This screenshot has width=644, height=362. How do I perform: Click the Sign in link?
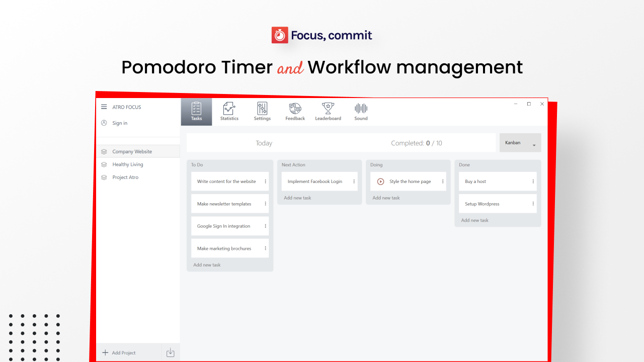pyautogui.click(x=120, y=123)
